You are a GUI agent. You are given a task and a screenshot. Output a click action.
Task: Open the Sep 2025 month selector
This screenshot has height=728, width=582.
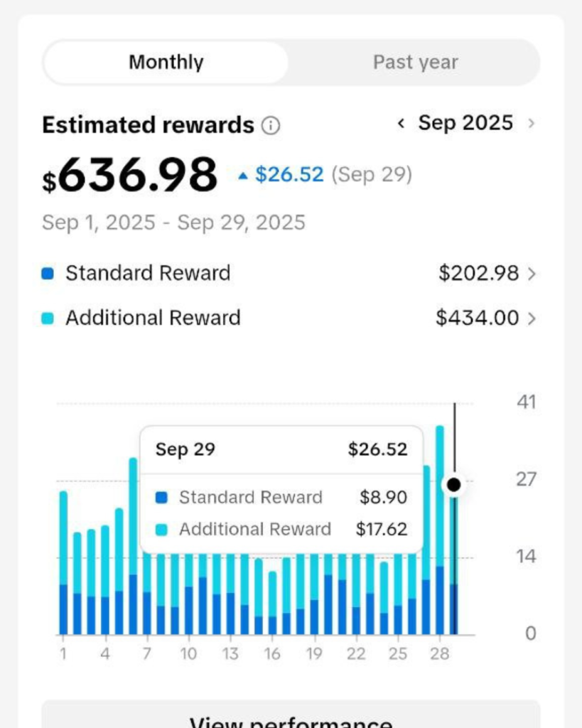[465, 123]
